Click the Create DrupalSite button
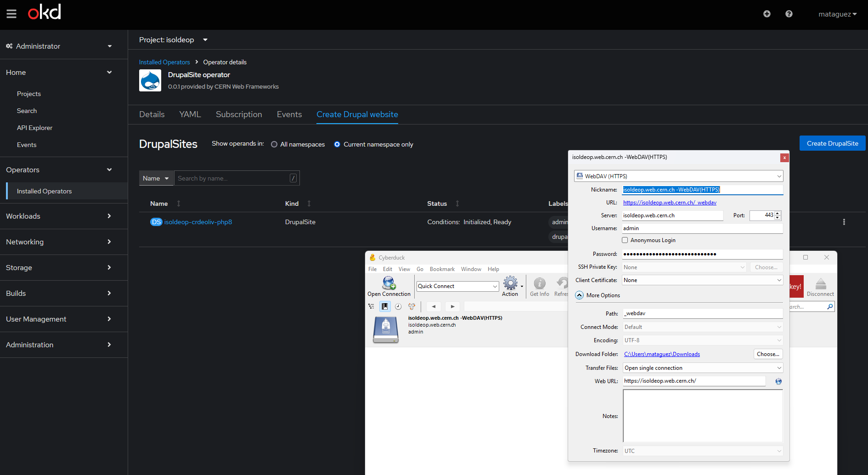Screen dimensions: 868x475 point(832,143)
